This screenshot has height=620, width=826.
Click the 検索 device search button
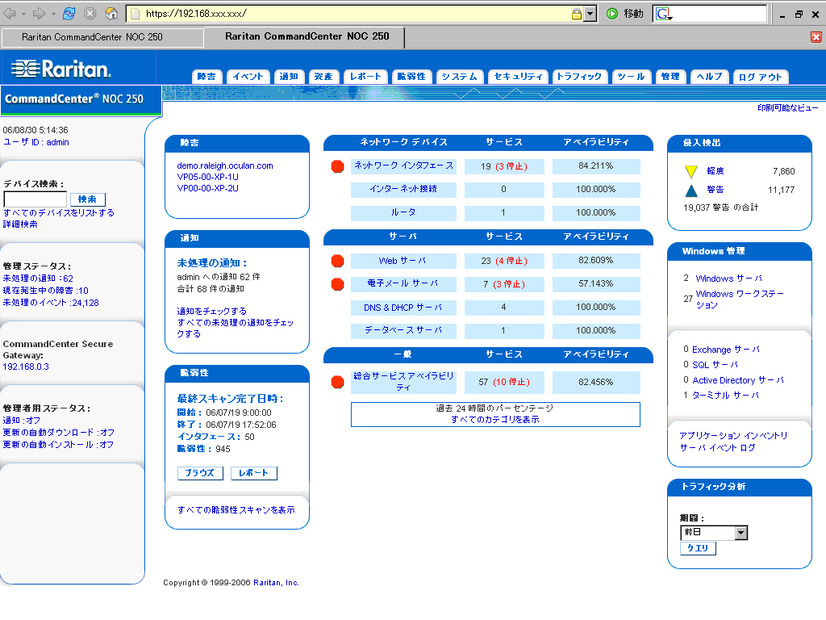click(87, 199)
